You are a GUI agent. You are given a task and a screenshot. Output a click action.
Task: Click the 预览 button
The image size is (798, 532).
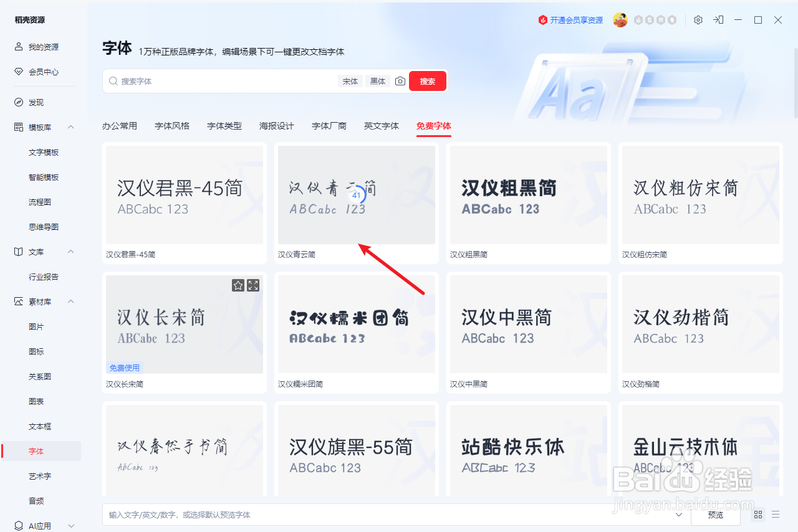[x=716, y=515]
